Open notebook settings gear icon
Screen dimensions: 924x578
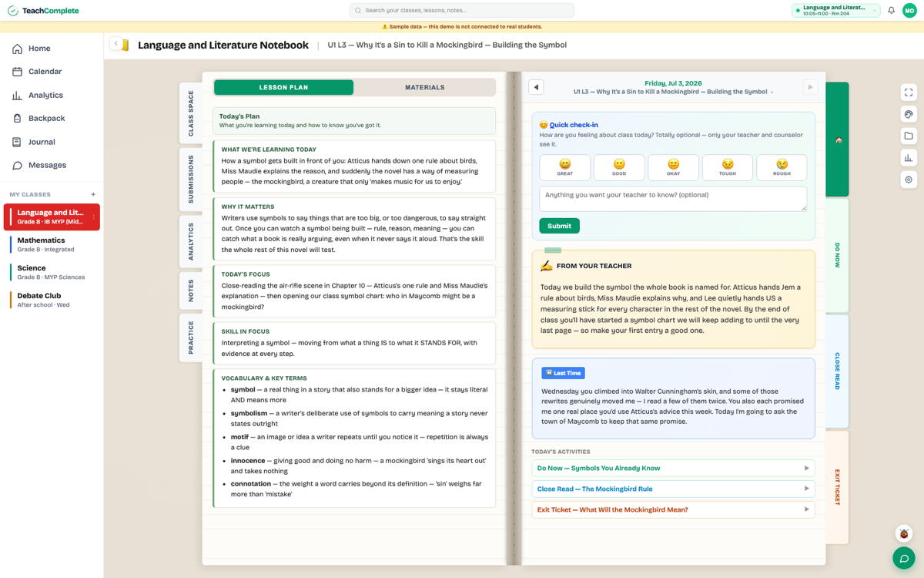[x=909, y=180]
